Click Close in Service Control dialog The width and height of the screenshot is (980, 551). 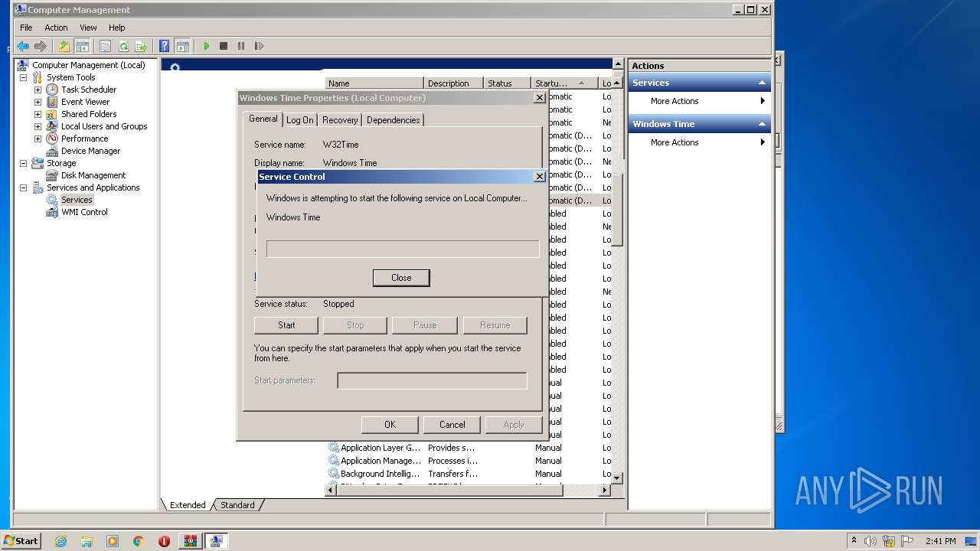[401, 278]
